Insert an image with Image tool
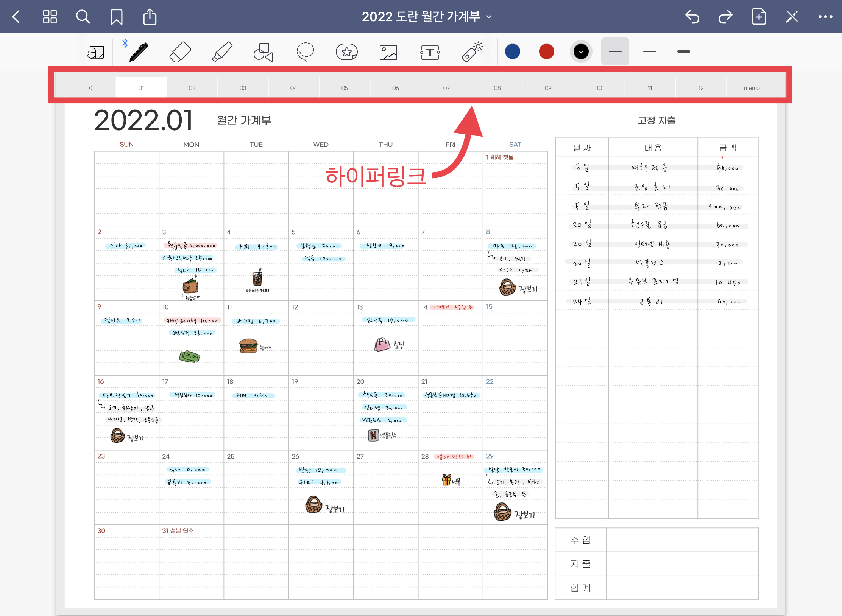842x616 pixels. pyautogui.click(x=388, y=52)
